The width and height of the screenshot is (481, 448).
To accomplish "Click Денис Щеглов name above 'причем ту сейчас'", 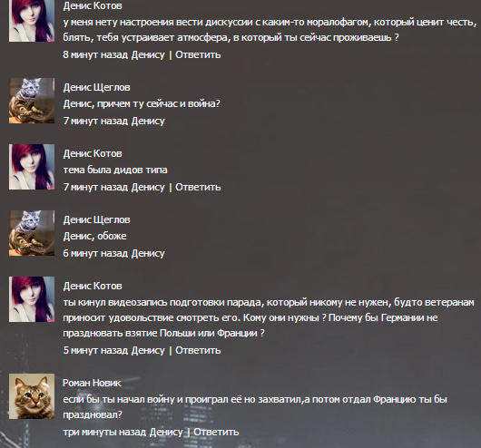I will [x=96, y=87].
